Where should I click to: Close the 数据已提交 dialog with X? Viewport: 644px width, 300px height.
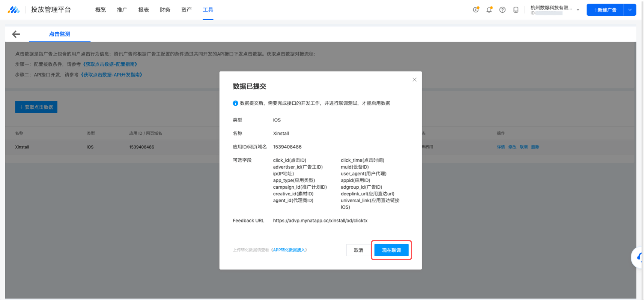(x=414, y=79)
